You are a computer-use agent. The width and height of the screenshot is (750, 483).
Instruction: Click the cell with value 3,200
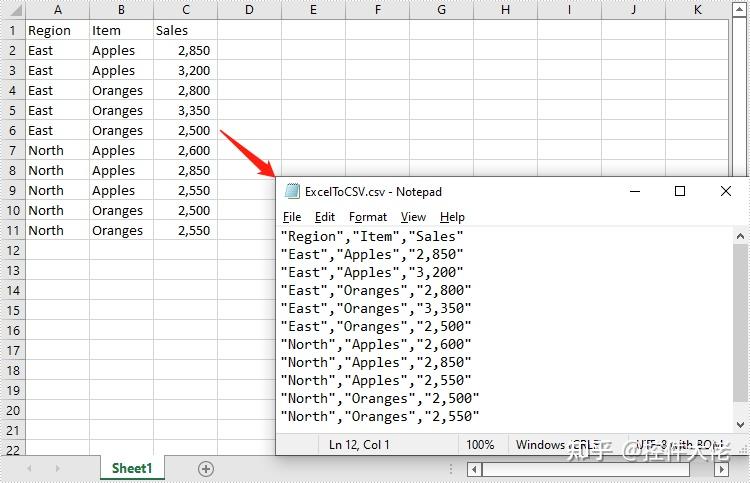click(186, 71)
